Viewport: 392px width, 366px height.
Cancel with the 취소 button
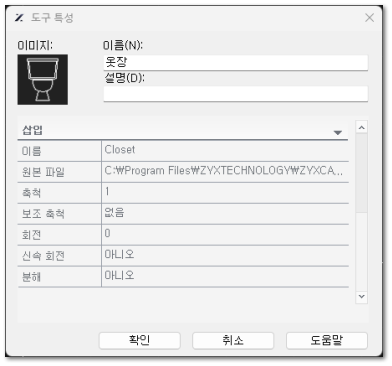(233, 340)
